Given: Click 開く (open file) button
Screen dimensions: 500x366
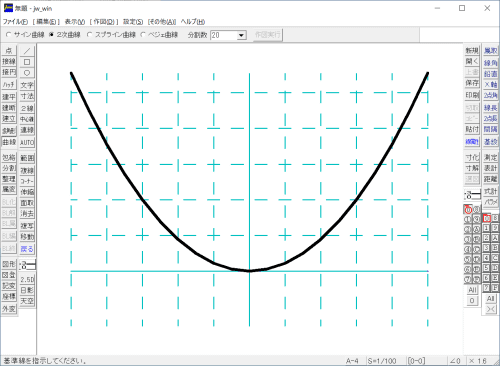Looking at the screenshot, I should click(472, 62).
